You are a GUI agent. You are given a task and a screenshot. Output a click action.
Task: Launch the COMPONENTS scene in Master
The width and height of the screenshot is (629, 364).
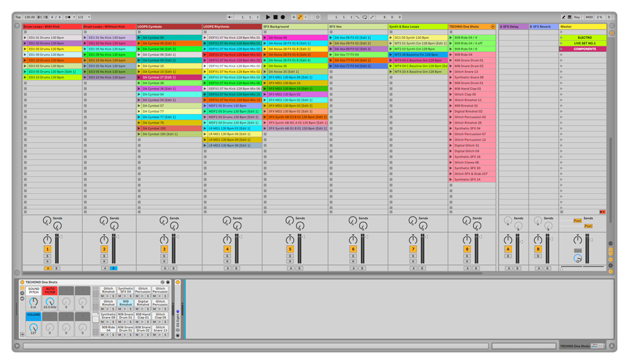click(x=561, y=49)
